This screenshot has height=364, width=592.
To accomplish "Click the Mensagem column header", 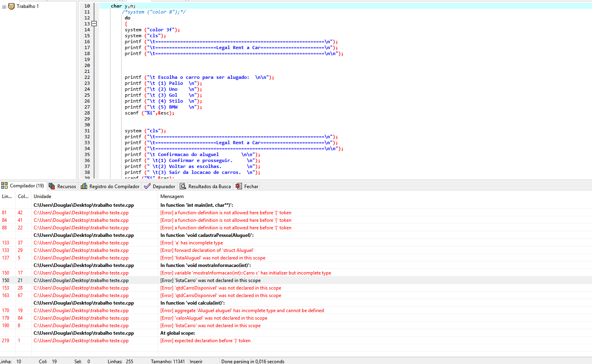I will [x=375, y=196].
